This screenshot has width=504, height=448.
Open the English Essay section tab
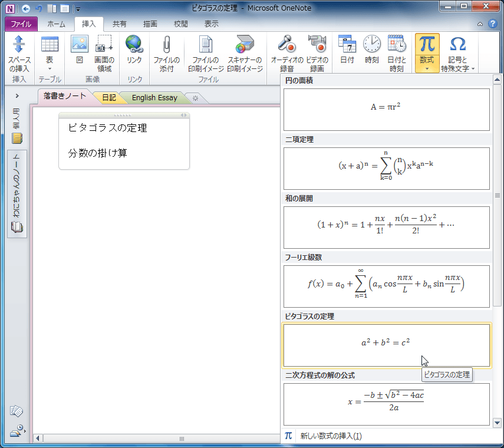pos(154,98)
